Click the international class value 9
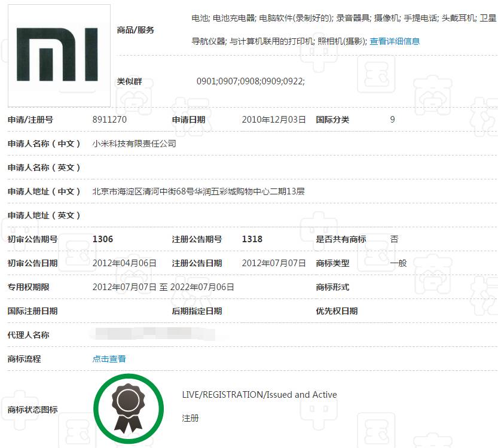The width and height of the screenshot is (498, 448). (x=392, y=120)
